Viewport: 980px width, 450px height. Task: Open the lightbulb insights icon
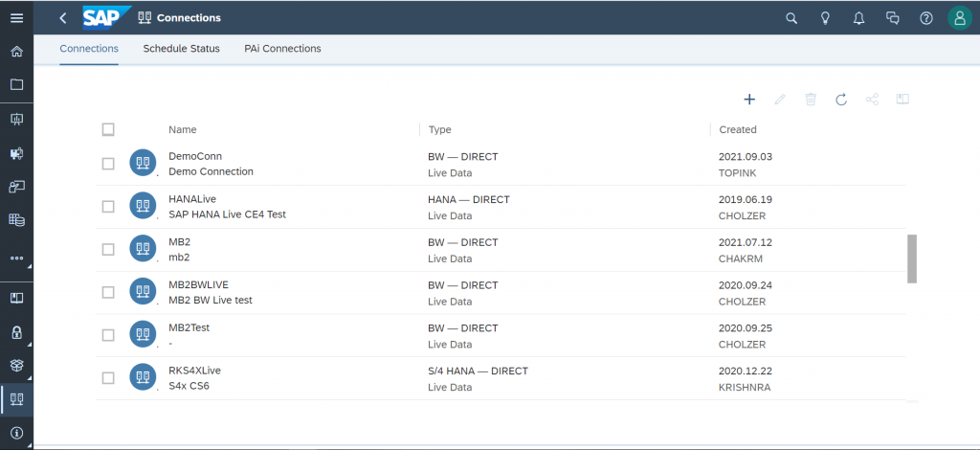coord(825,18)
